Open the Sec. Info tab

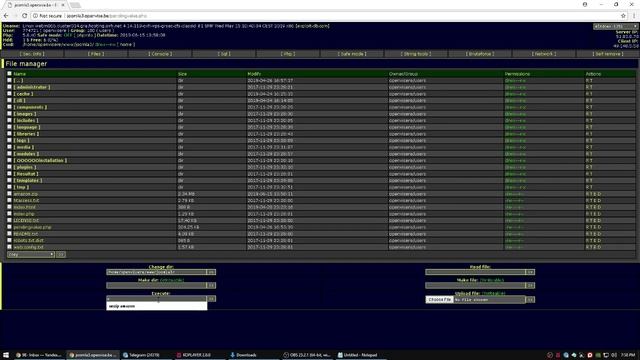coord(32,54)
